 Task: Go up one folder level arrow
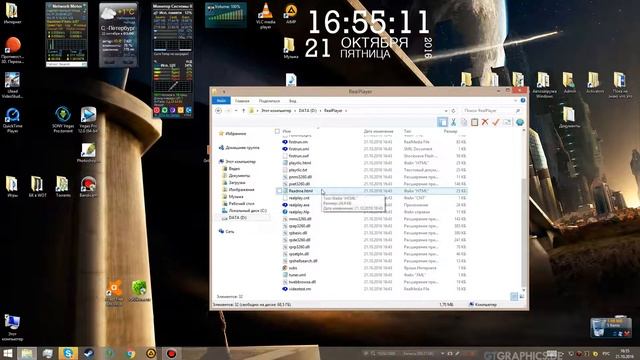pos(244,111)
